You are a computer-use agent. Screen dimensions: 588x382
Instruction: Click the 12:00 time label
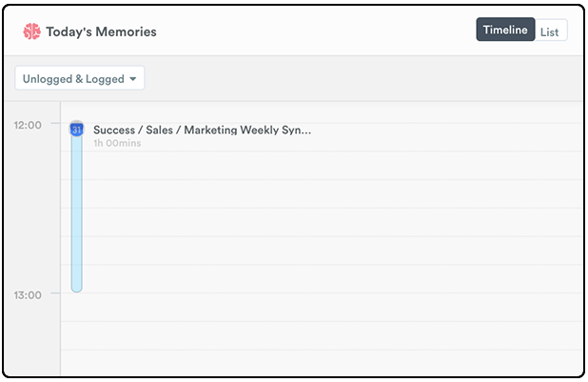(28, 125)
